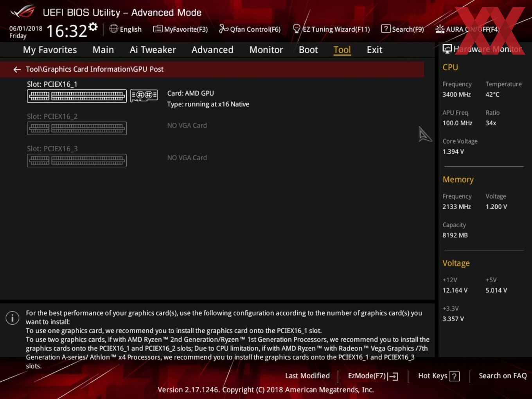This screenshot has width=532, height=399.
Task: Click 'NO VGA Card' for PCIEX16_3
Action: click(187, 158)
